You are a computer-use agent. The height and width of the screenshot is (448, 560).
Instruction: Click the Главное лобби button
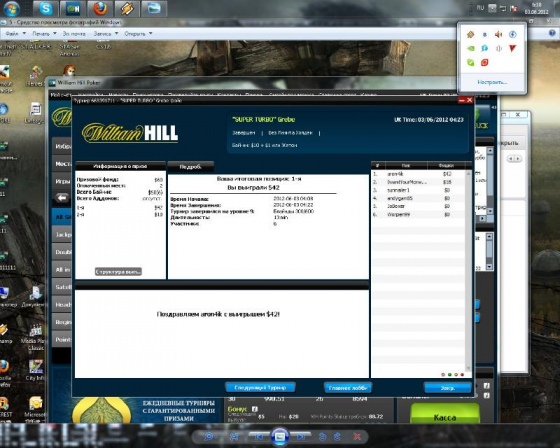(348, 388)
